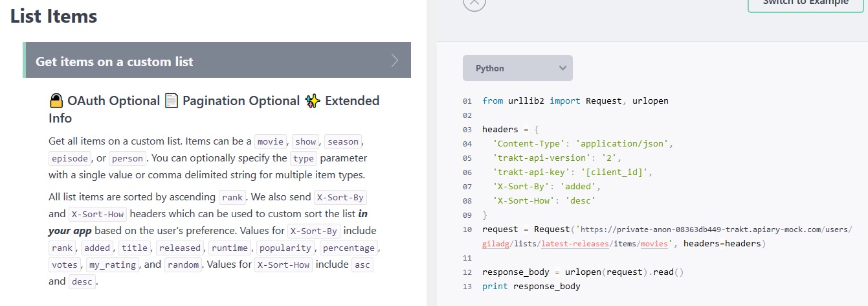
Task: Click 'movies' in the request URL
Action: (654, 244)
